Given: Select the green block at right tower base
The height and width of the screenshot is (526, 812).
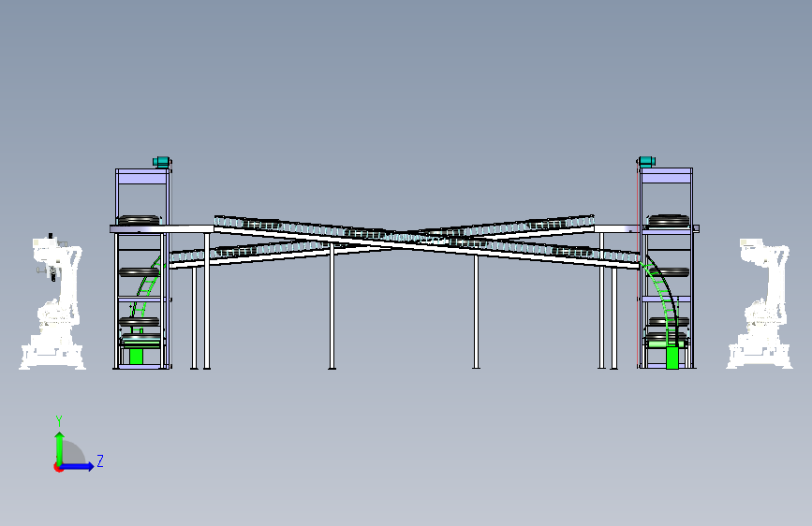Looking at the screenshot, I should (672, 358).
